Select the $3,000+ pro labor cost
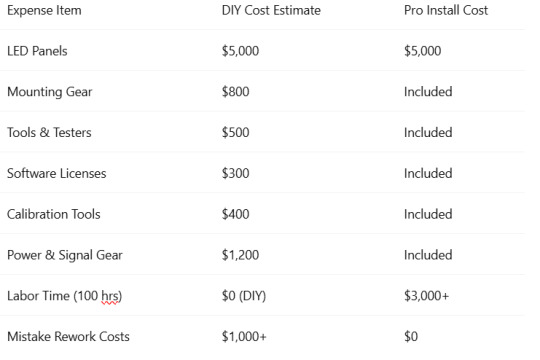This screenshot has height=360, width=540. [427, 296]
